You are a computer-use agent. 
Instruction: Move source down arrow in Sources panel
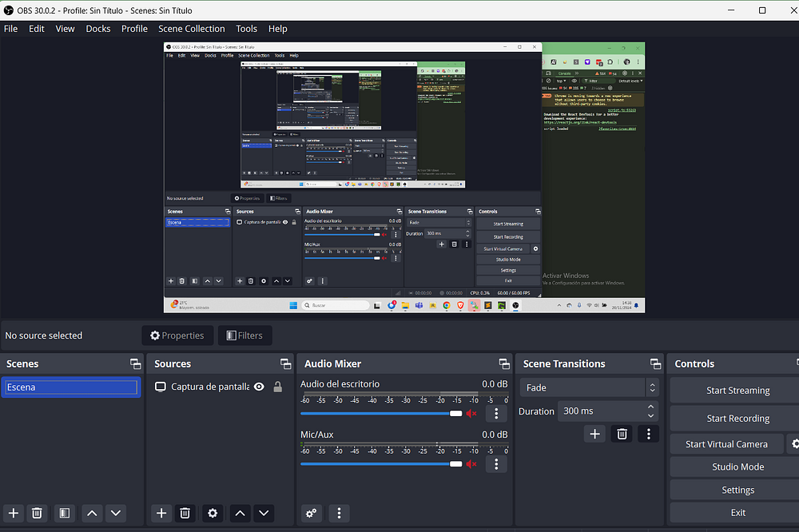click(x=264, y=513)
